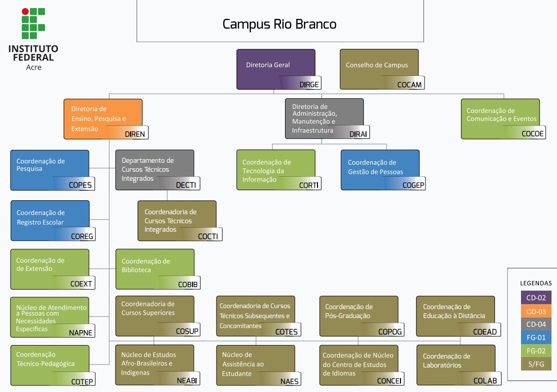
Task: Click the Conselho de Campus COCAM box
Action: [x=379, y=69]
